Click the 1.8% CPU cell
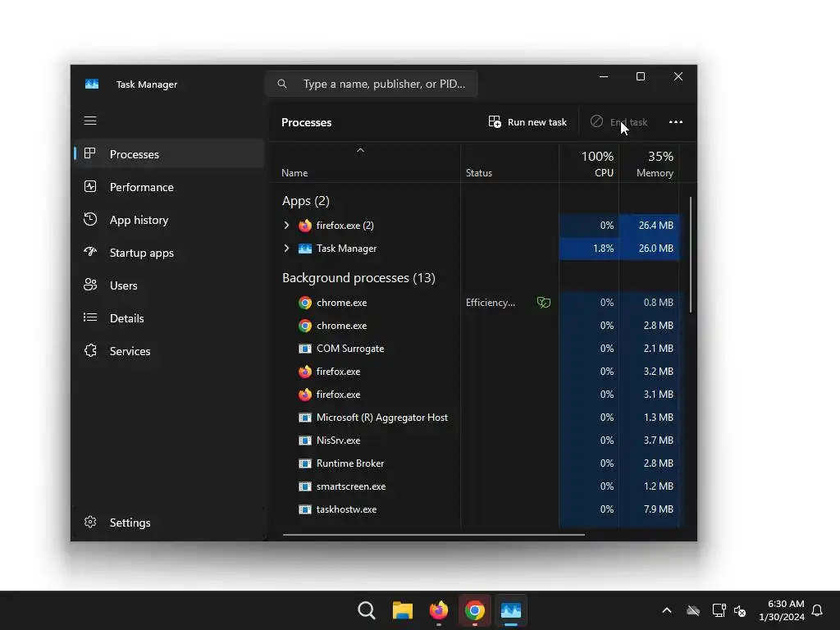Image resolution: width=840 pixels, height=630 pixels. pyautogui.click(x=589, y=249)
